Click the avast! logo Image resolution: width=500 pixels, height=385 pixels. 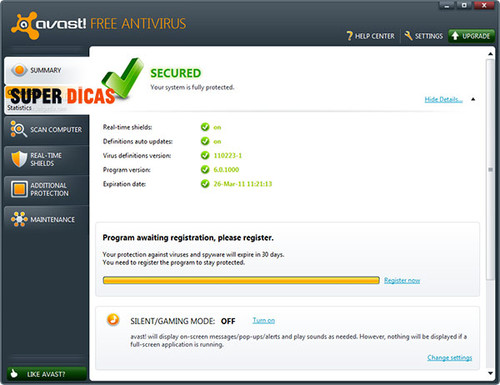pyautogui.click(x=48, y=25)
